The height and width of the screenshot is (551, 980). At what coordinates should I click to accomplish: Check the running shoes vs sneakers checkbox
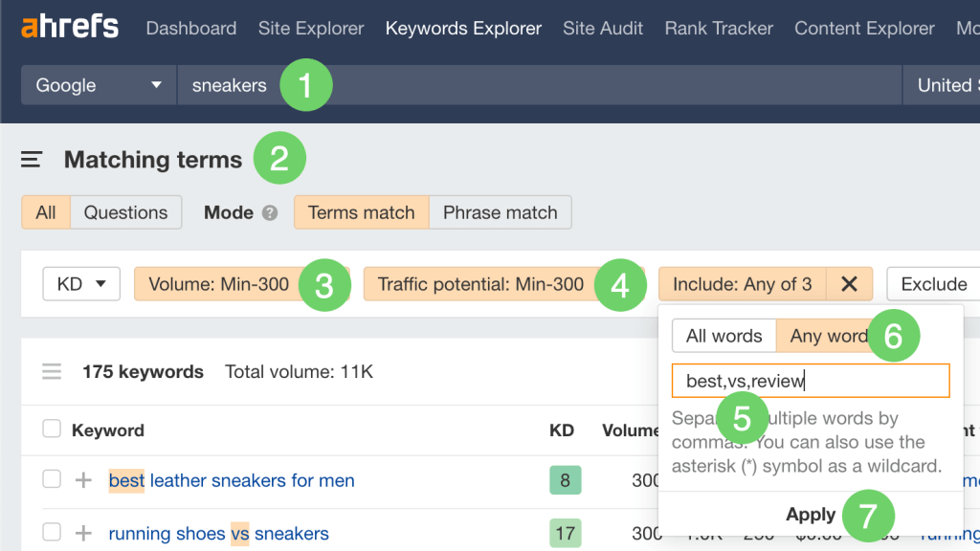click(52, 534)
